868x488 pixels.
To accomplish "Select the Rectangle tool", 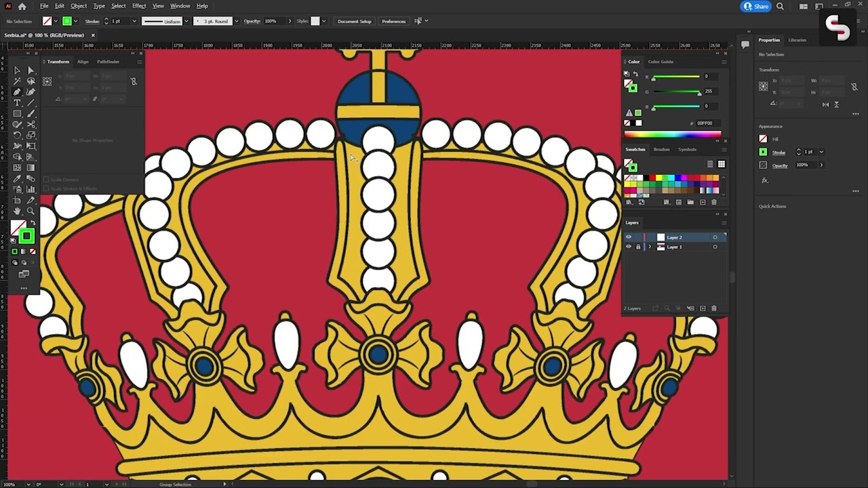I will [17, 114].
